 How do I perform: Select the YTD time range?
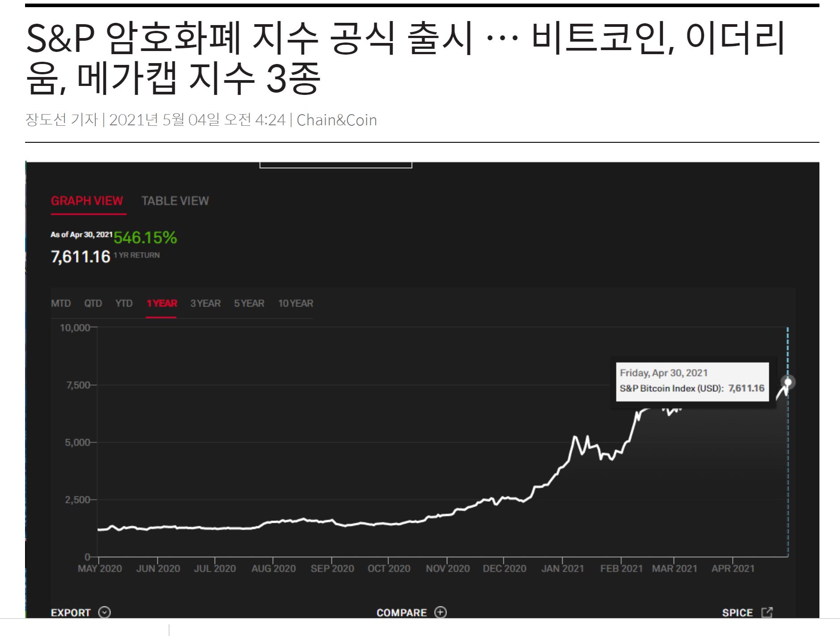124,303
